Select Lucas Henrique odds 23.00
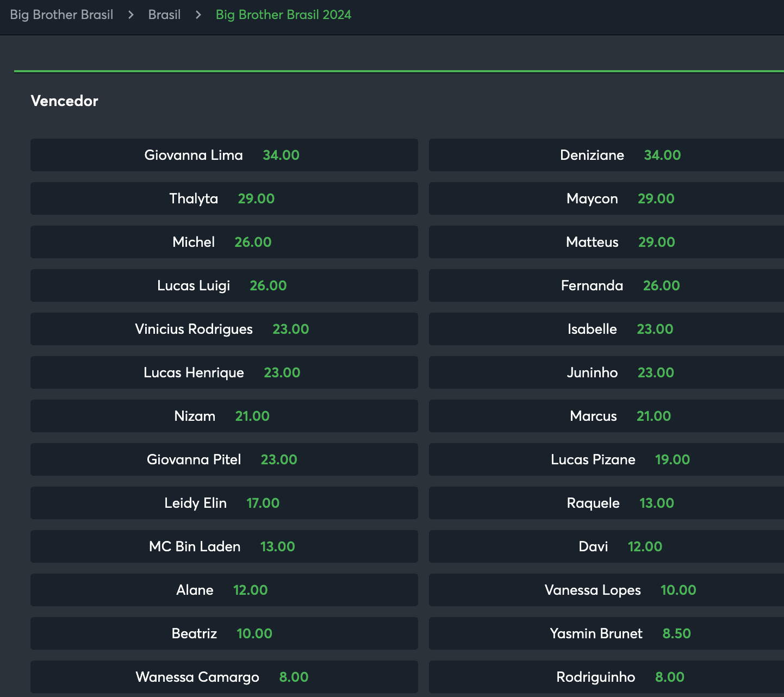Image resolution: width=784 pixels, height=697 pixels. pyautogui.click(x=224, y=372)
